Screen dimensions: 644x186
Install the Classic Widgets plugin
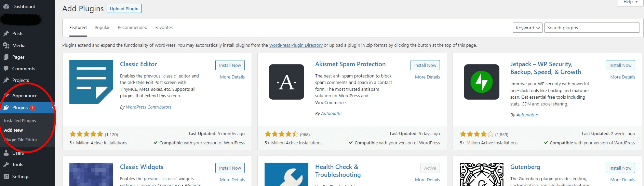click(230, 168)
